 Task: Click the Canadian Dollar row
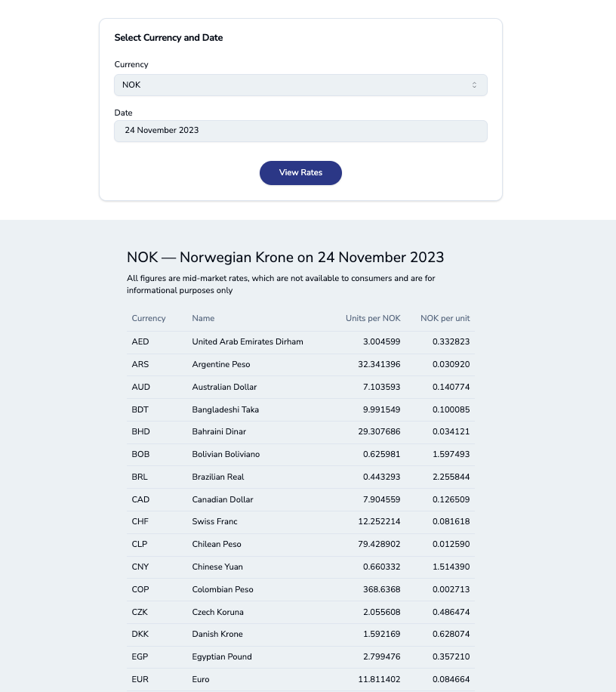(x=300, y=499)
